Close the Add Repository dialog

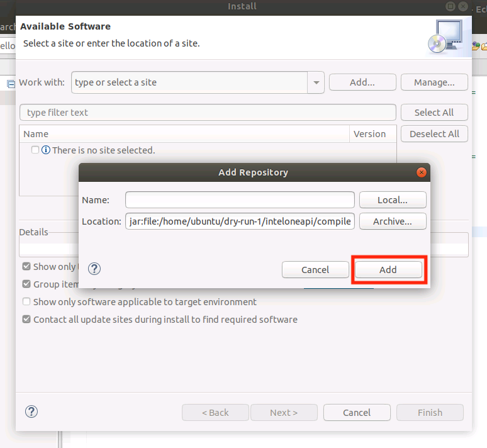click(421, 172)
